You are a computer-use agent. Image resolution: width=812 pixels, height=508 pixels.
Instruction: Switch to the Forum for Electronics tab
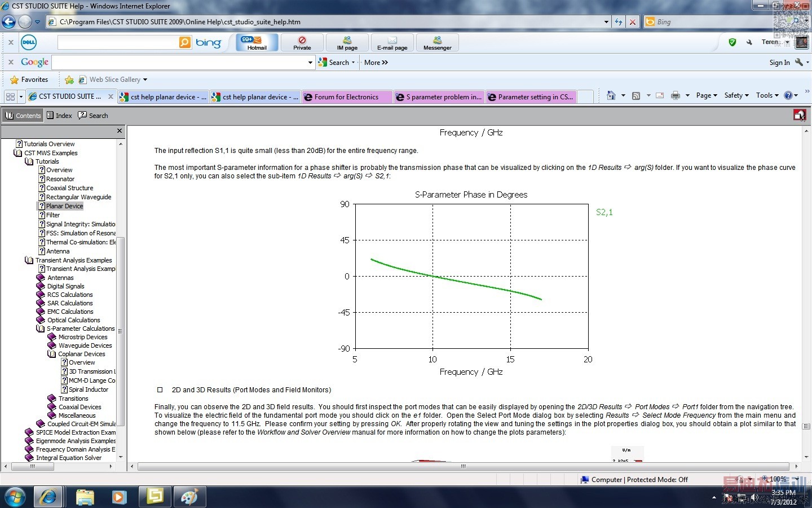click(x=346, y=97)
